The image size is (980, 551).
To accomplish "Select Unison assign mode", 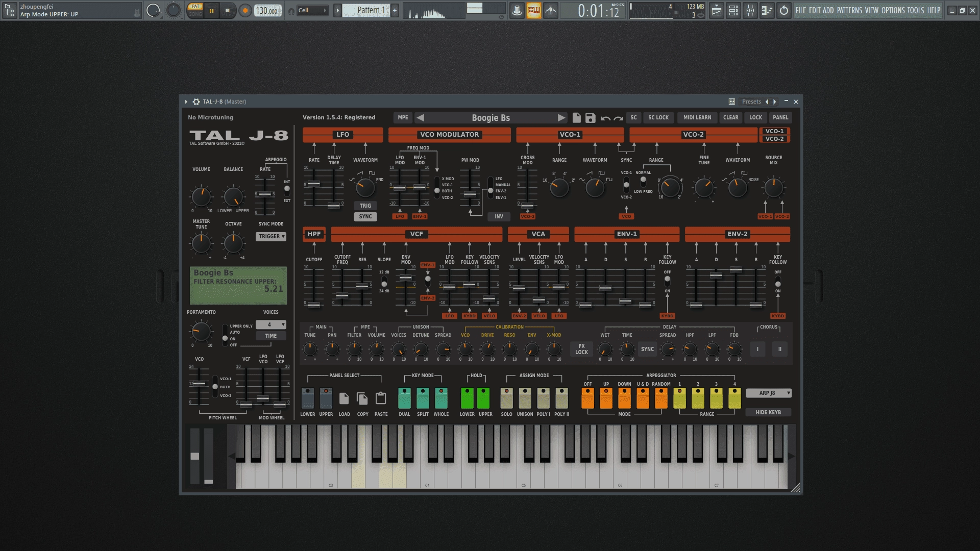I will coord(525,398).
